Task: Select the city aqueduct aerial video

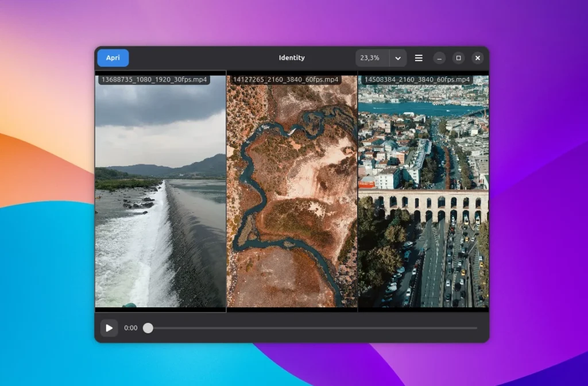Action: point(423,195)
